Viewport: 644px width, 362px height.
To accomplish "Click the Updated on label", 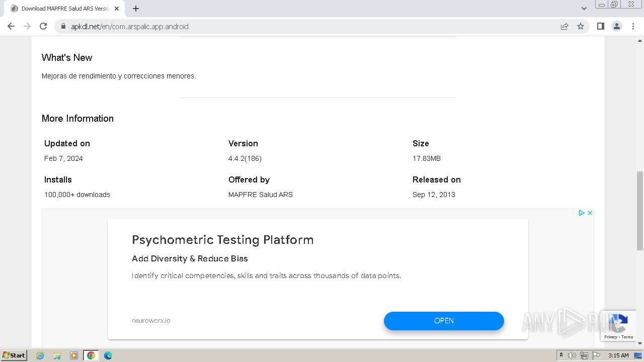I will (x=67, y=143).
